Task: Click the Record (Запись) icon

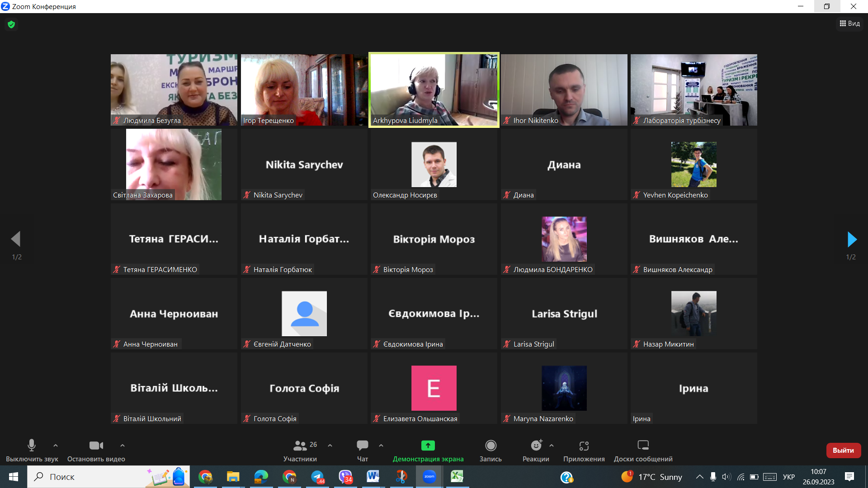Action: 491,446
